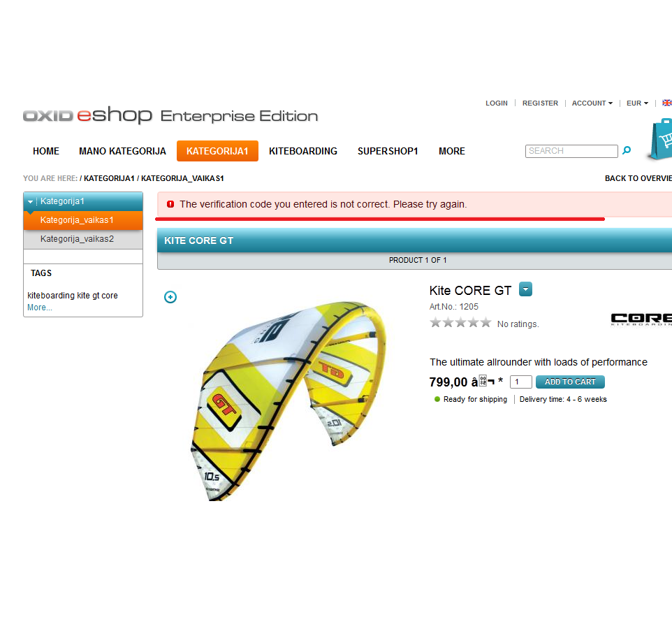Screen dimensions: 672x629
Task: Click the More... tags link
Action: click(39, 308)
